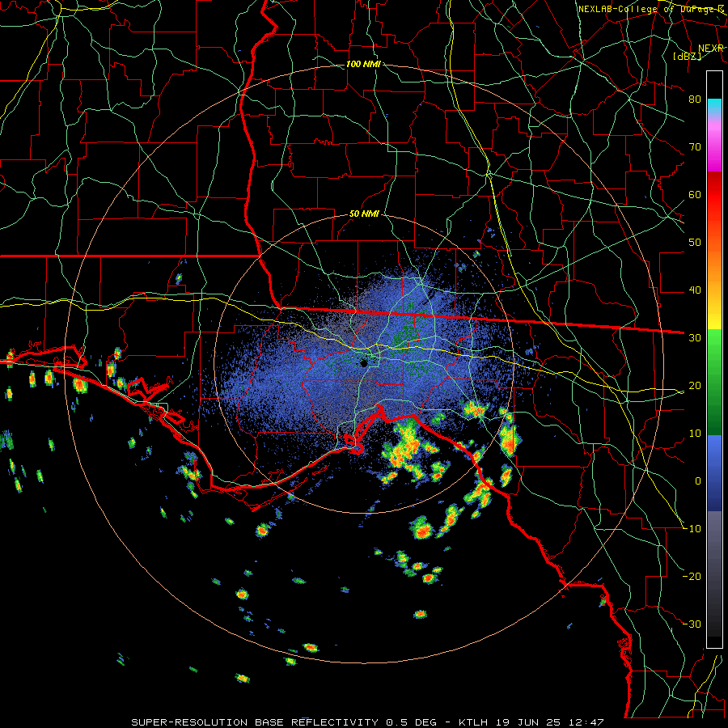Image resolution: width=728 pixels, height=728 pixels.
Task: Click the 20 value beside the green band
Action: click(x=695, y=385)
